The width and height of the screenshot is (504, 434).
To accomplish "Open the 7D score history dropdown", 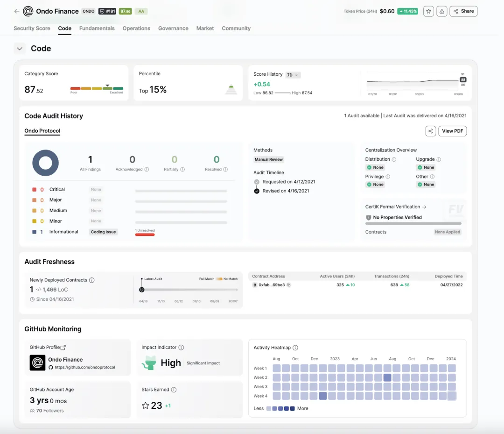I will [x=293, y=75].
